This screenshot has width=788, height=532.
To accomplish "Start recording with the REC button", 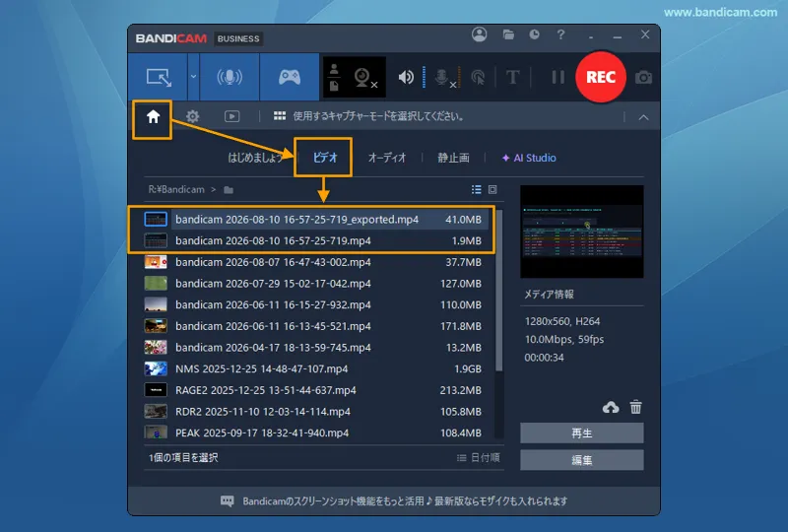I will click(601, 77).
